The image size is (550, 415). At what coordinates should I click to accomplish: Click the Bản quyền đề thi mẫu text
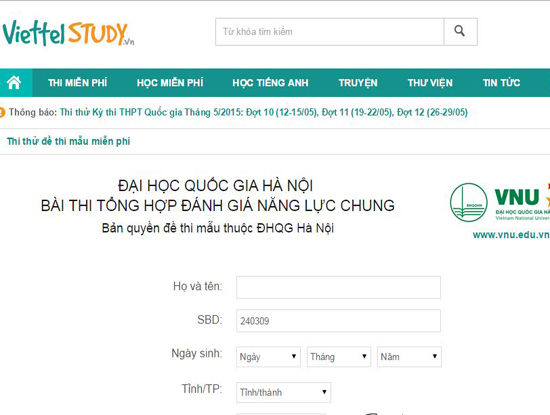click(x=217, y=228)
